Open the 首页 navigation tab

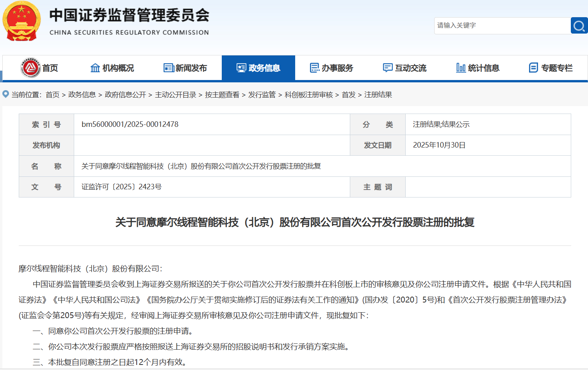pyautogui.click(x=39, y=68)
